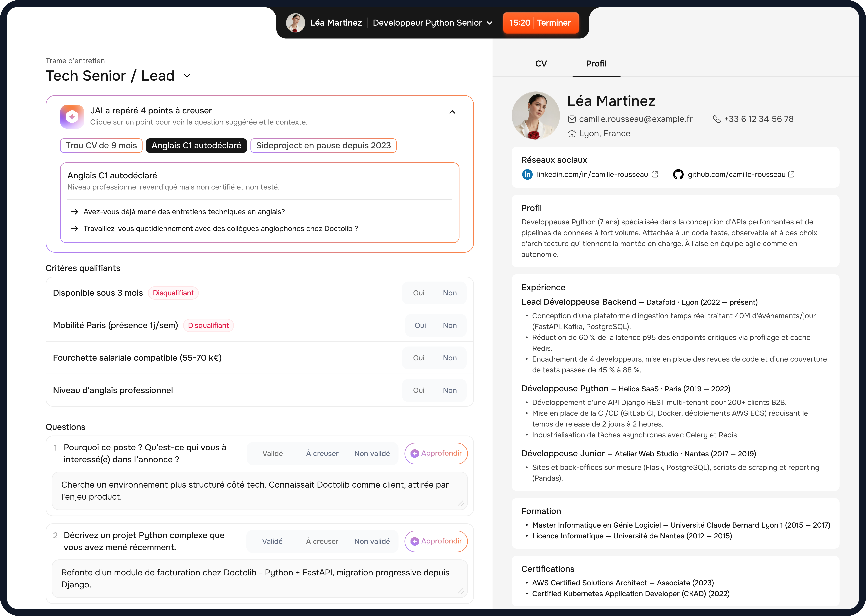Click the camille.rousseau@example.fr email address
This screenshot has height=616, width=866.
click(x=636, y=119)
